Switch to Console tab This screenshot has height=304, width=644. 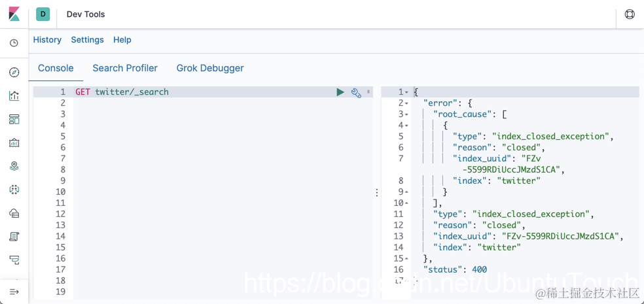(x=56, y=68)
